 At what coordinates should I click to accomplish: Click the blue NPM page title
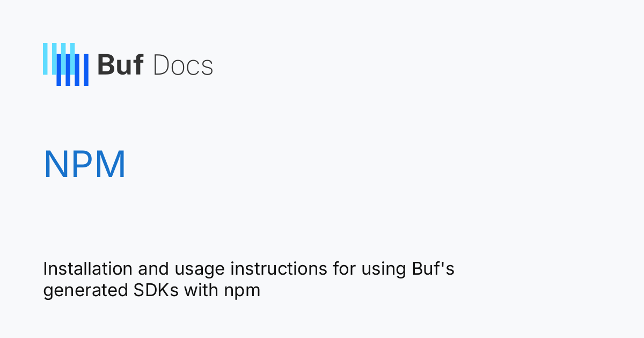85,164
